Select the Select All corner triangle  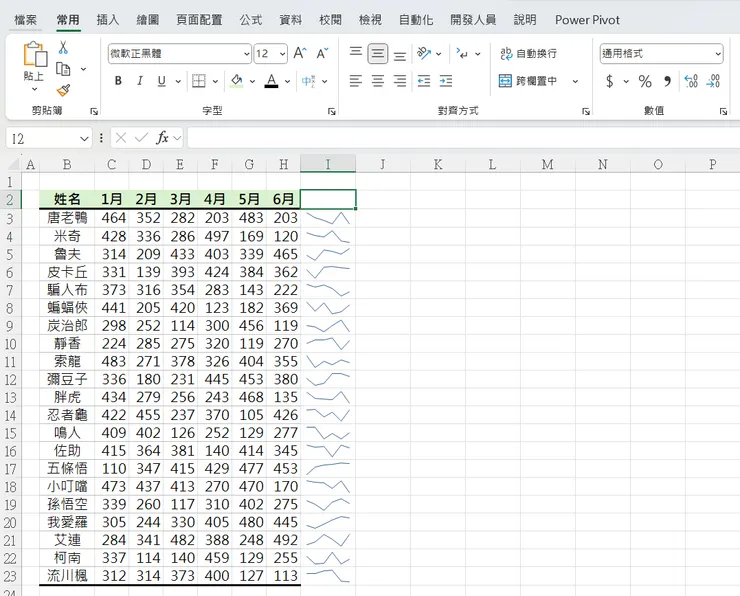(x=13, y=164)
